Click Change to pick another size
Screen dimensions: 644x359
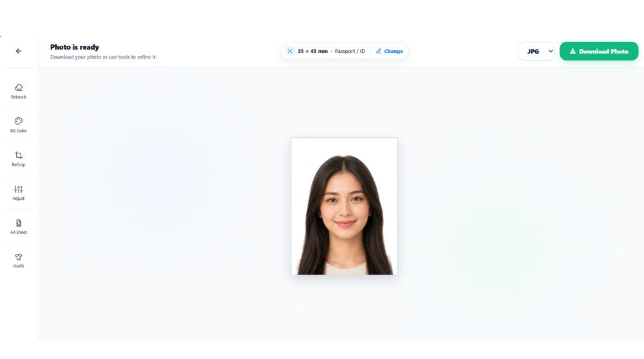[390, 51]
